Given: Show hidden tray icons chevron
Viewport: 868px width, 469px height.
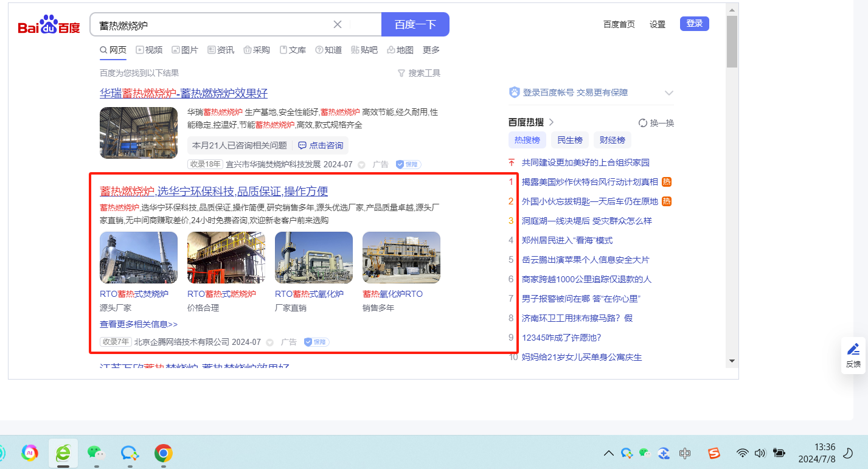Looking at the screenshot, I should 608,453.
